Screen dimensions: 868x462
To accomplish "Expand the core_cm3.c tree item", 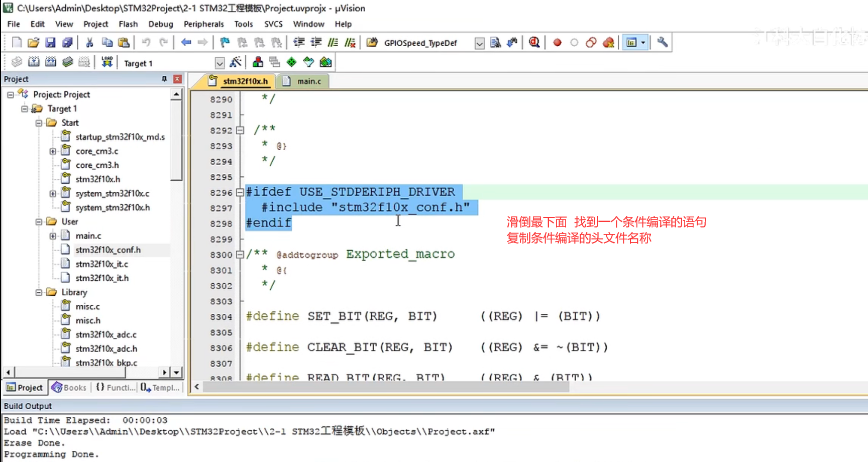I will [53, 151].
